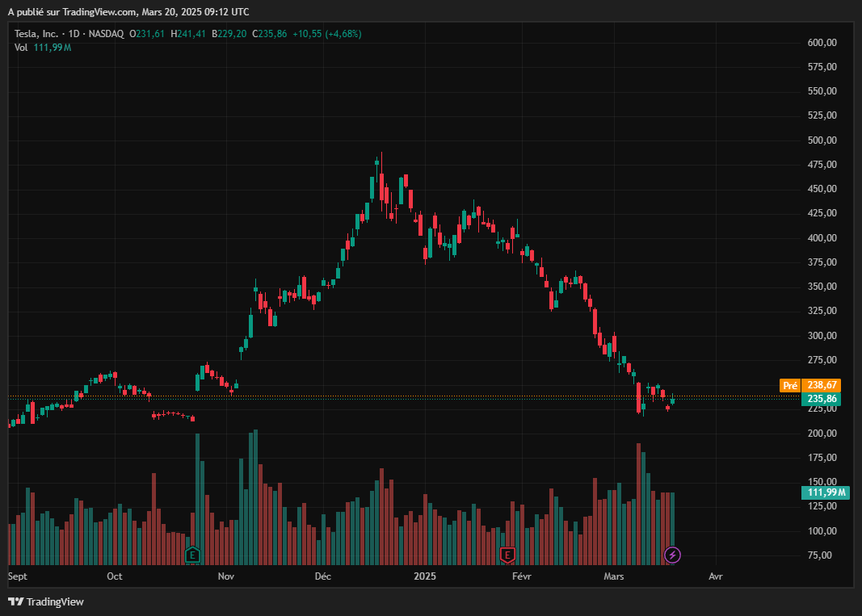Click the +10,55 (+4,68%) change value
Screen dimensions: 862x616
(x=326, y=34)
